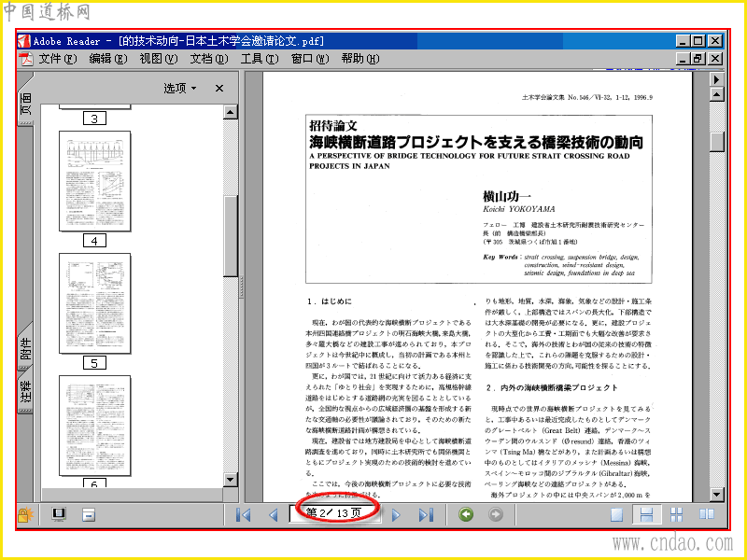747x560 pixels.
Task: Click the small window icon beside monitor
Action: pyautogui.click(x=89, y=515)
